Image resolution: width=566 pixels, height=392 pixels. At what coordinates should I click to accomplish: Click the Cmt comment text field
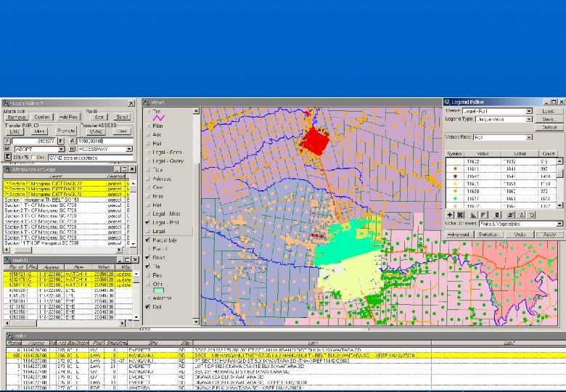pyautogui.click(x=90, y=158)
